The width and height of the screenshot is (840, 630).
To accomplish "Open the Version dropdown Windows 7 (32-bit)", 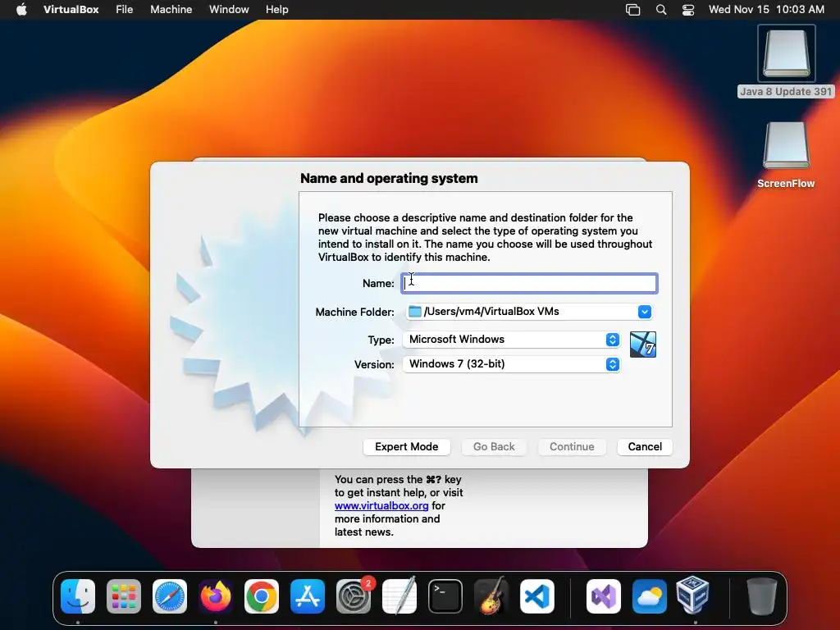I will [512, 364].
